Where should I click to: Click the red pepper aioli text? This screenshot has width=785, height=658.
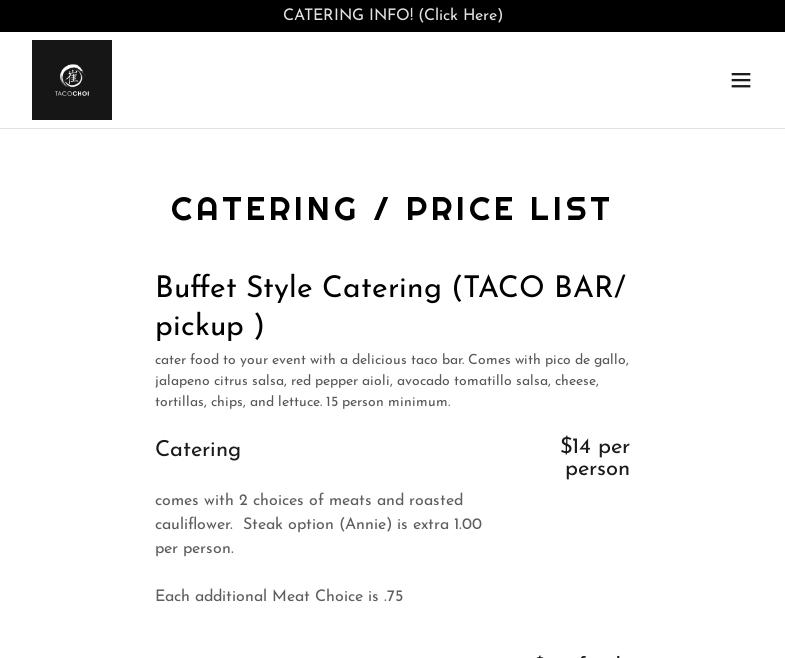(339, 381)
